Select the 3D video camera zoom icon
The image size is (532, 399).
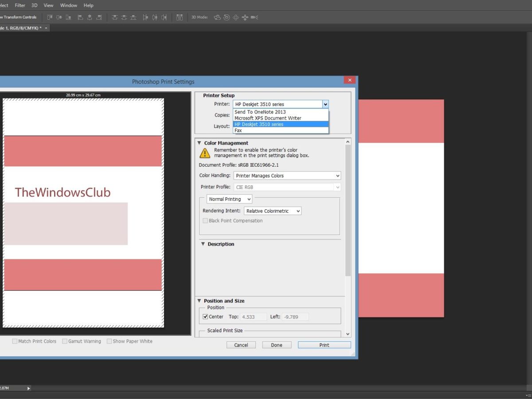tap(254, 17)
